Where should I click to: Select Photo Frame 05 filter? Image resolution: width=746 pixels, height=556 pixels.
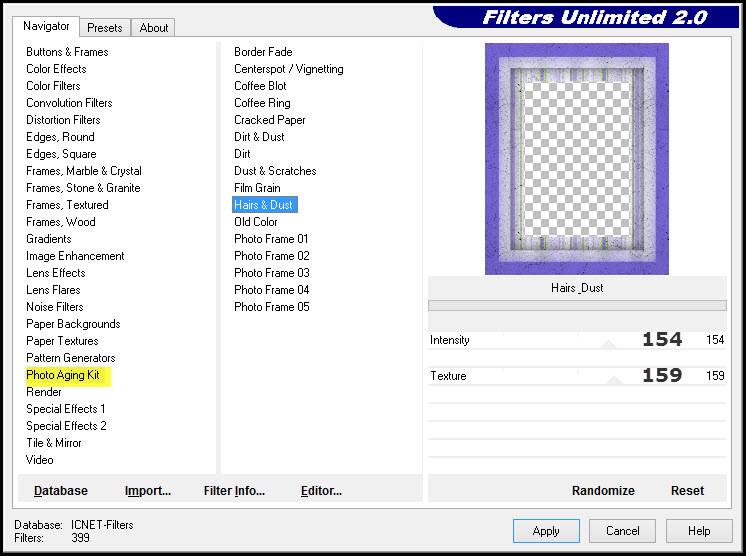pyautogui.click(x=272, y=307)
